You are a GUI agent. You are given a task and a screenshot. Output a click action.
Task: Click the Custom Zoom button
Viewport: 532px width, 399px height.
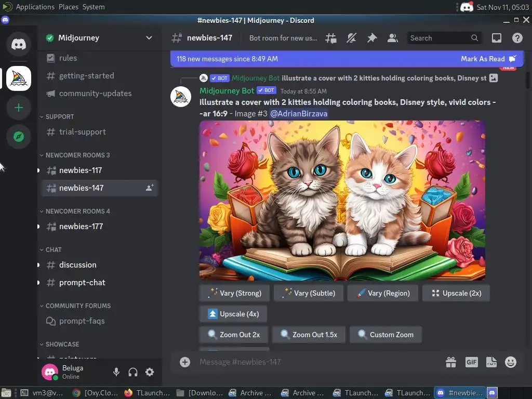(386, 335)
